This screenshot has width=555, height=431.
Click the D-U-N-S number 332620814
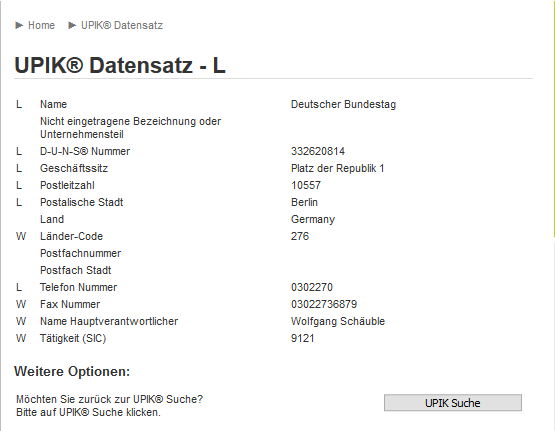[x=318, y=151]
